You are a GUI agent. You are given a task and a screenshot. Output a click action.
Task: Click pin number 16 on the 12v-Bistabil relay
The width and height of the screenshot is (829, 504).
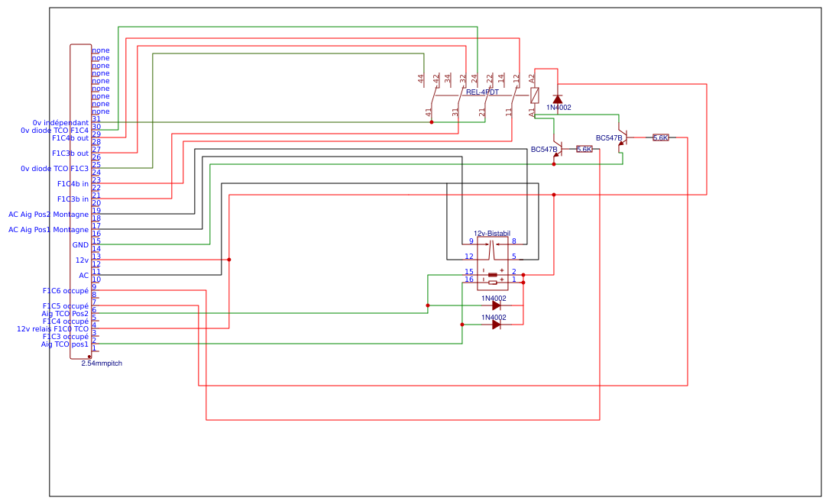[x=469, y=279]
